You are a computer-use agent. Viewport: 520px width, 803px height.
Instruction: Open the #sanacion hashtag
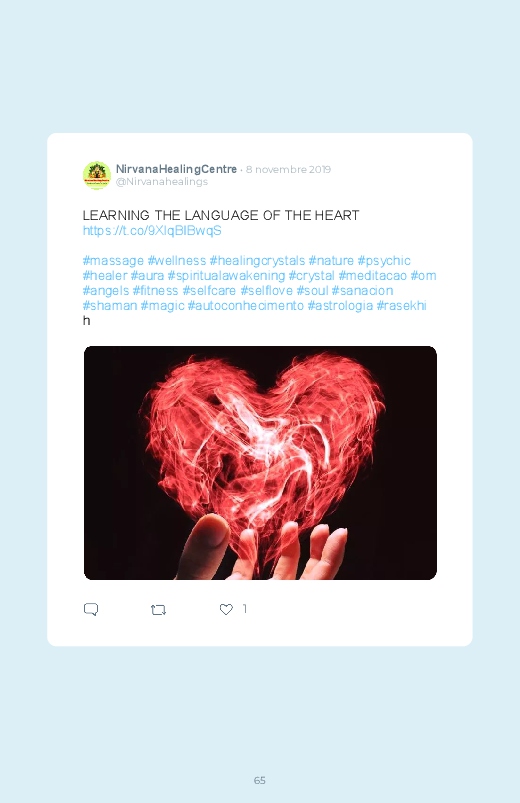click(362, 290)
